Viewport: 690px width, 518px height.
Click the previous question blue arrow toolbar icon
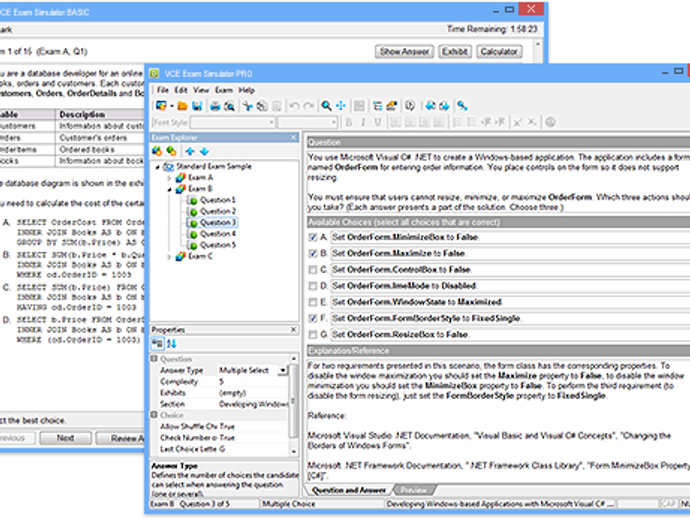[430, 106]
